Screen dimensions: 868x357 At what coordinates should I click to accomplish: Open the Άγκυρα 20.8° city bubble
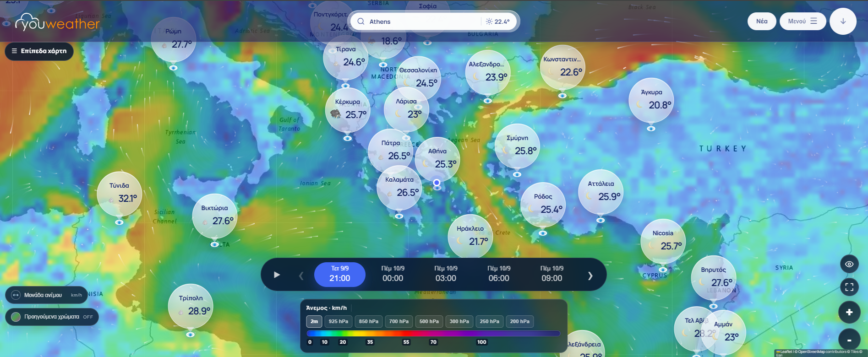click(x=651, y=101)
